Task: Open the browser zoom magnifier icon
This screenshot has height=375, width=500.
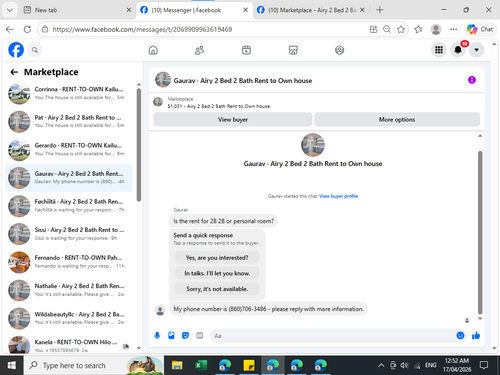Action: click(x=387, y=29)
